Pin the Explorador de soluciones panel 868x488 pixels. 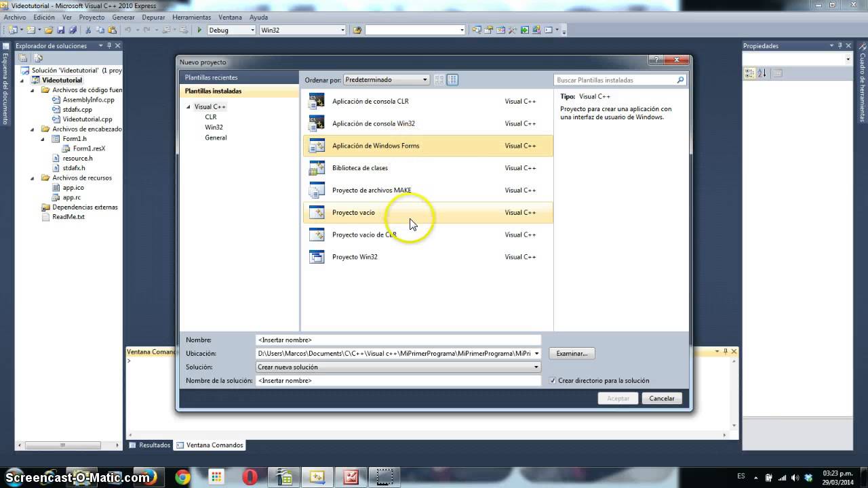click(109, 46)
